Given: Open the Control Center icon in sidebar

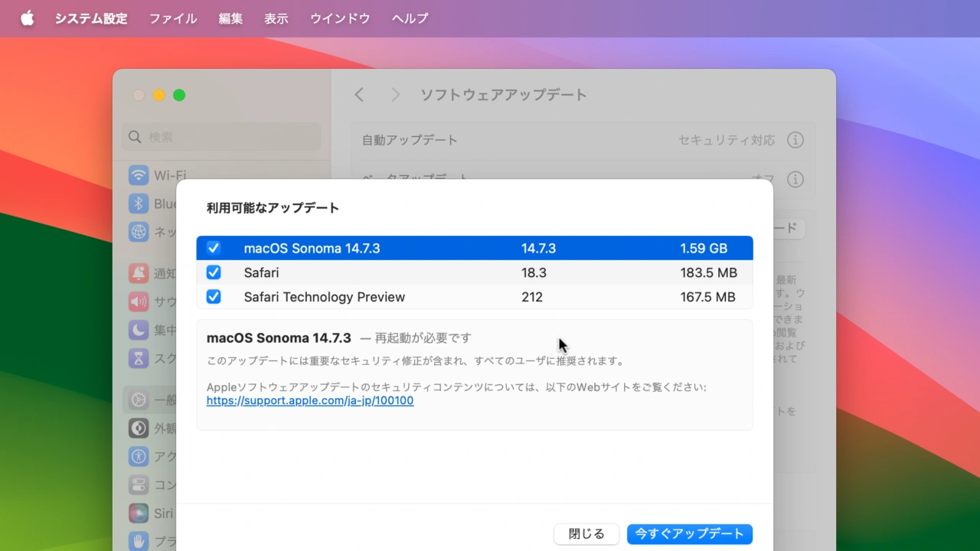Looking at the screenshot, I should coord(139,485).
